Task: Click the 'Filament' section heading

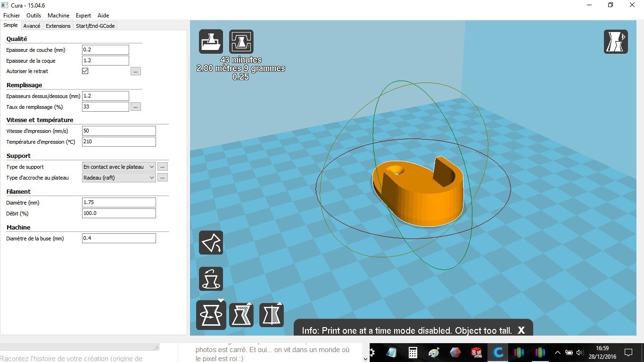Action: click(x=18, y=192)
